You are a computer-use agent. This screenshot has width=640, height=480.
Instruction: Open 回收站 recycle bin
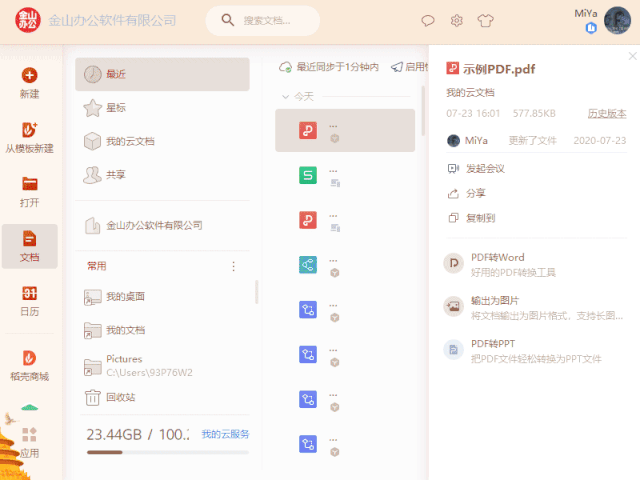162,397
